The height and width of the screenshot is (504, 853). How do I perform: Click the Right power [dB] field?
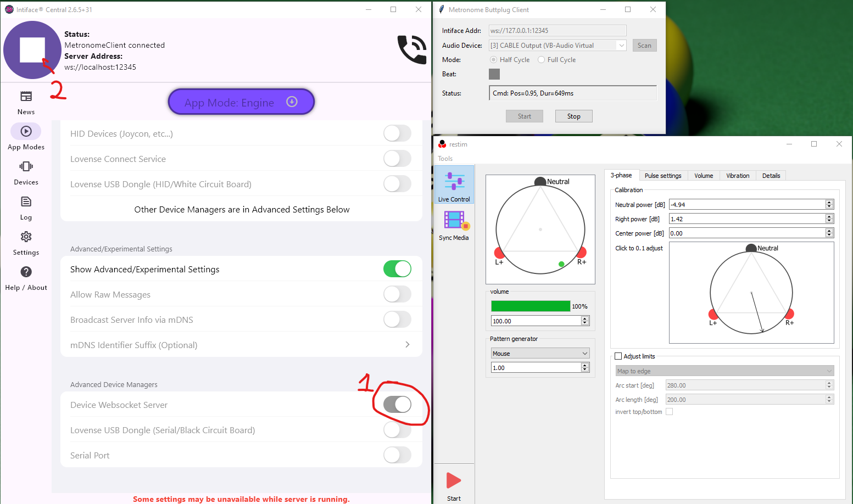pyautogui.click(x=747, y=219)
